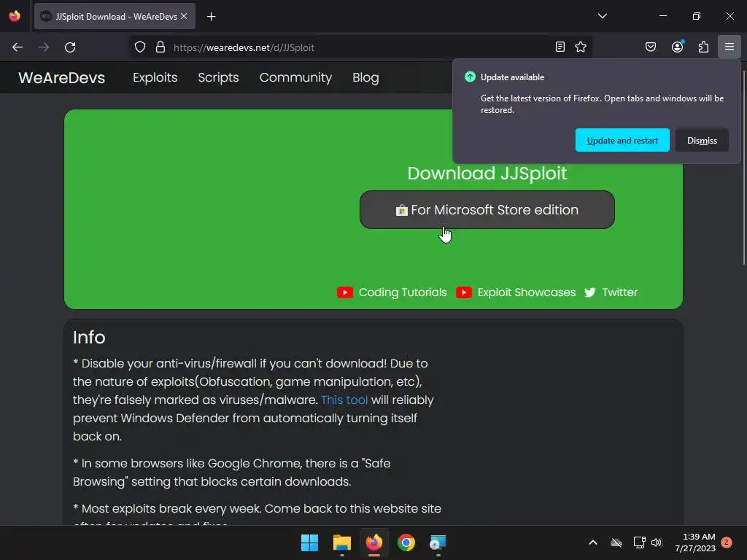Open the Blog navigation item
This screenshot has height=560, width=747.
click(366, 77)
